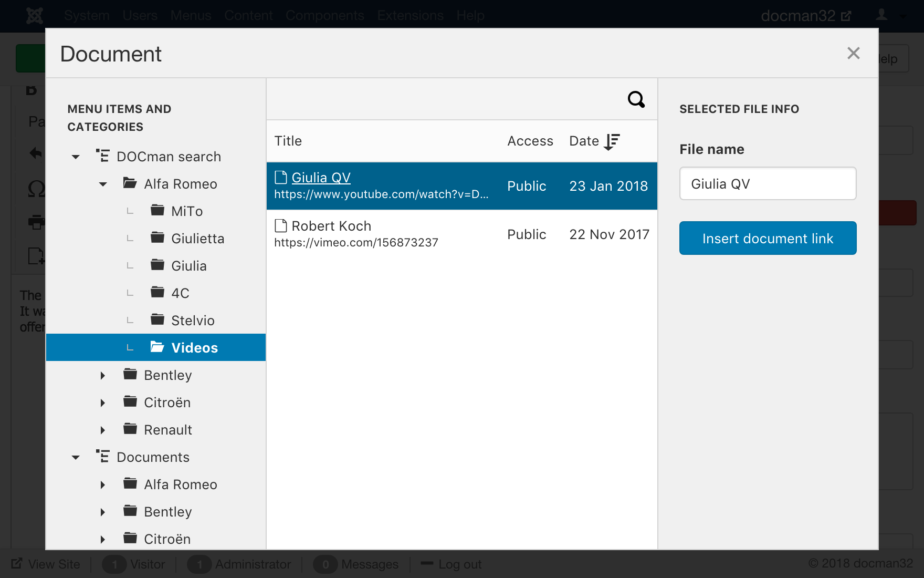Viewport: 924px width, 578px height.
Task: Select the Giulietta category
Action: pos(197,239)
